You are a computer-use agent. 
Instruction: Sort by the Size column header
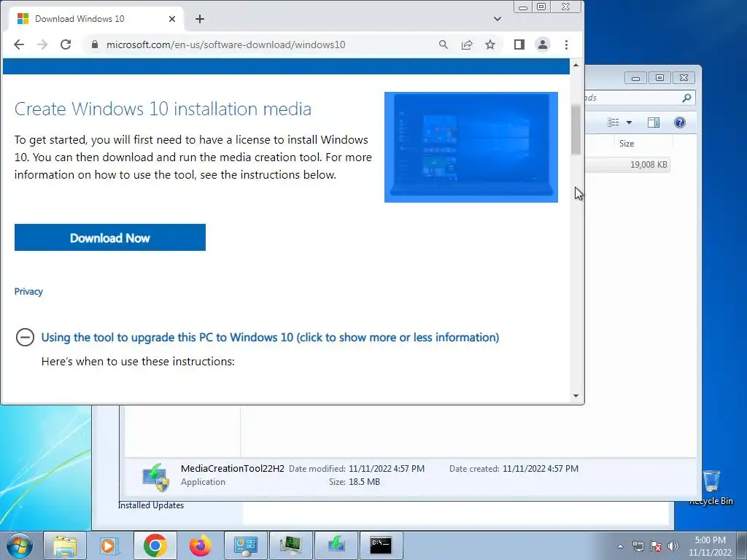[627, 144]
